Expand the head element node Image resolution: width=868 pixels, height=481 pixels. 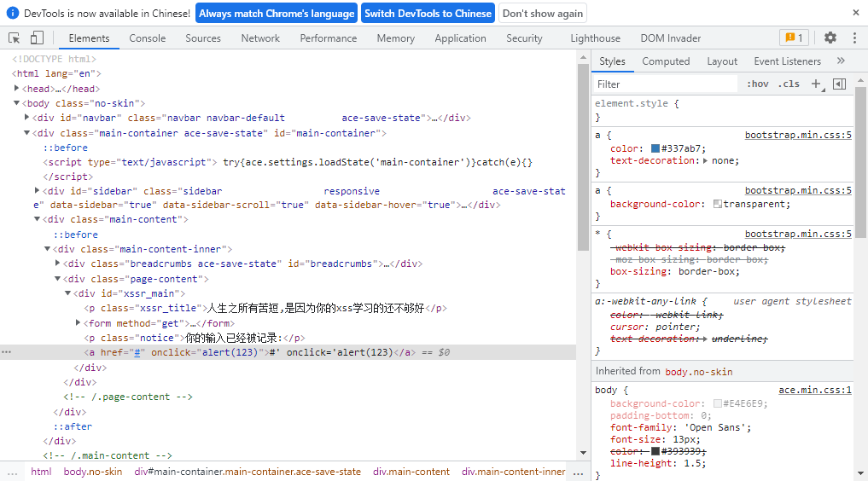tap(17, 89)
